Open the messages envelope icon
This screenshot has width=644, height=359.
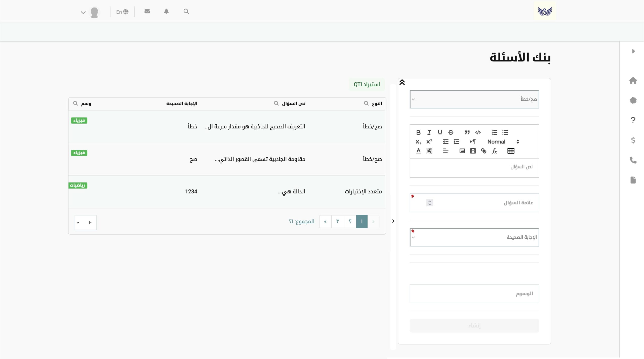point(147,12)
